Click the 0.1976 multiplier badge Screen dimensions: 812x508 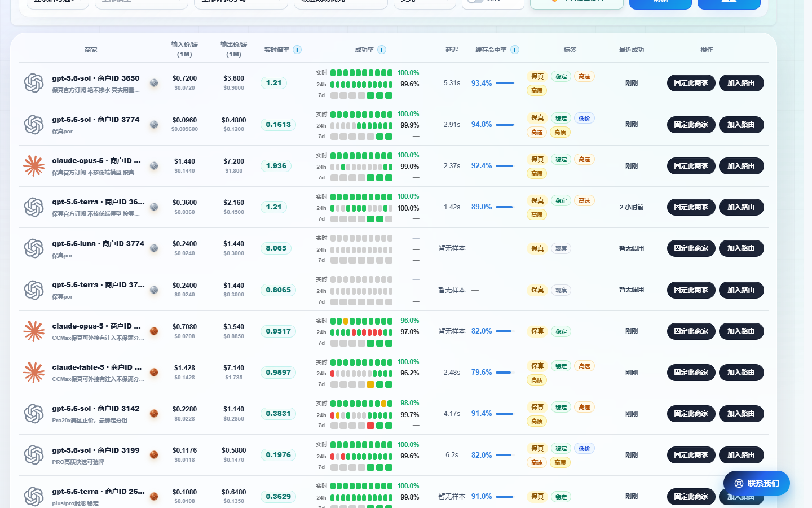pos(279,455)
